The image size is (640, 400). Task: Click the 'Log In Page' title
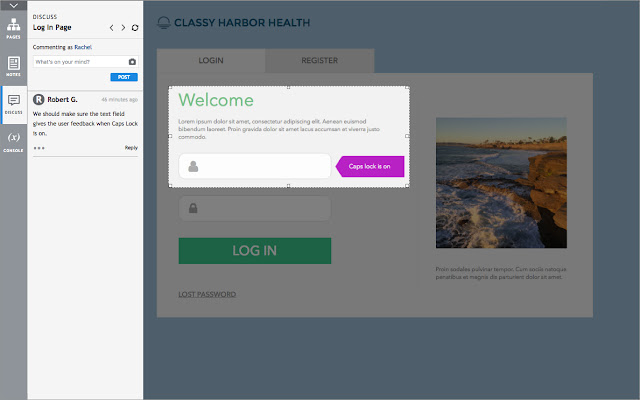coord(52,27)
